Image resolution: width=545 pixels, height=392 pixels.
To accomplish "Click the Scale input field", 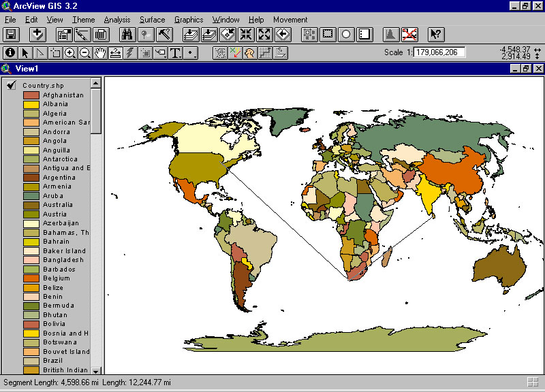I will 439,52.
